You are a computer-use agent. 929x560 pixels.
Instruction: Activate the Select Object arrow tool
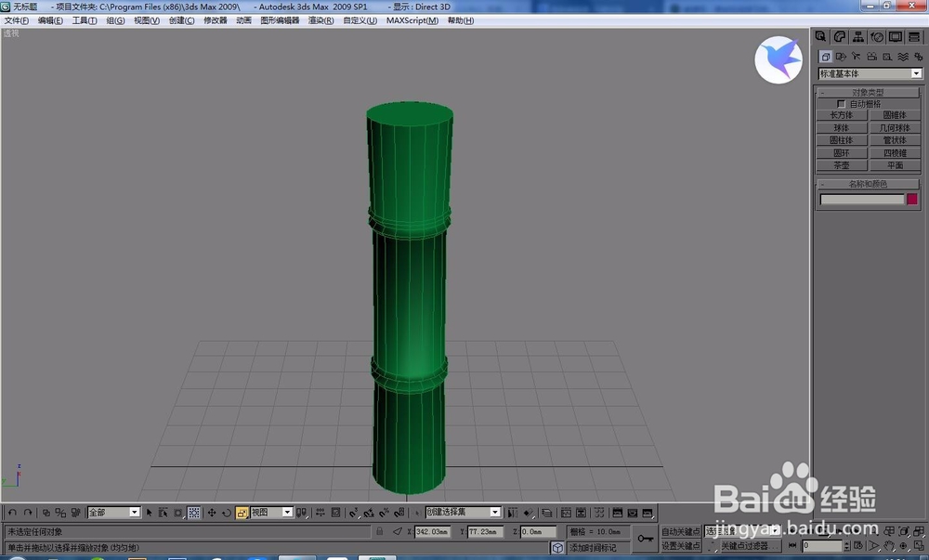pos(149,513)
